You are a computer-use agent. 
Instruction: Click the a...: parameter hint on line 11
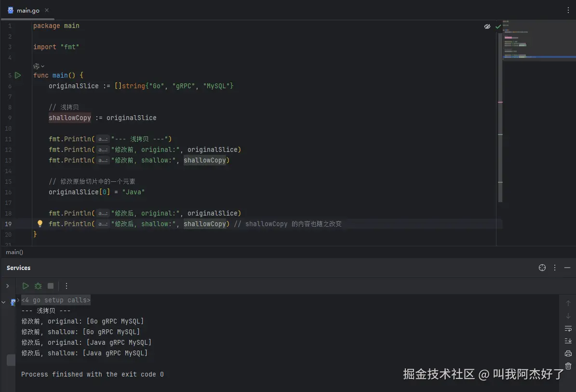[x=103, y=139]
